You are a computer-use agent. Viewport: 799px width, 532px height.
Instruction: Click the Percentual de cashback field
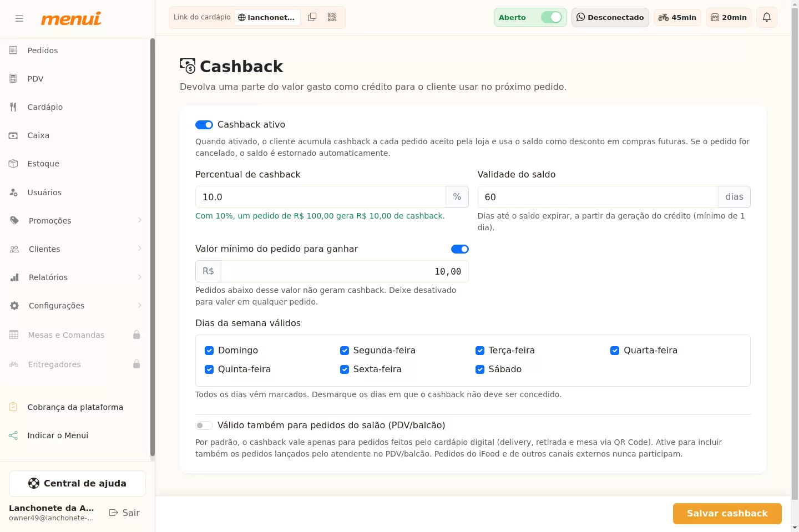(x=321, y=197)
